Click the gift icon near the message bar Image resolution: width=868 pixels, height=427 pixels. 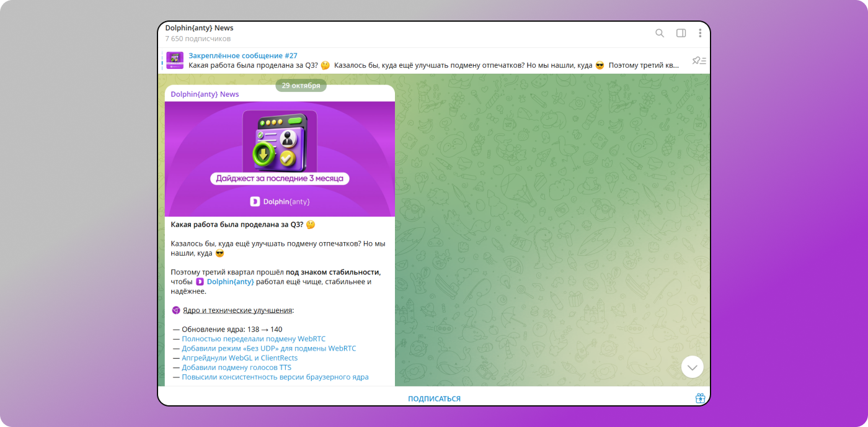[x=699, y=398]
